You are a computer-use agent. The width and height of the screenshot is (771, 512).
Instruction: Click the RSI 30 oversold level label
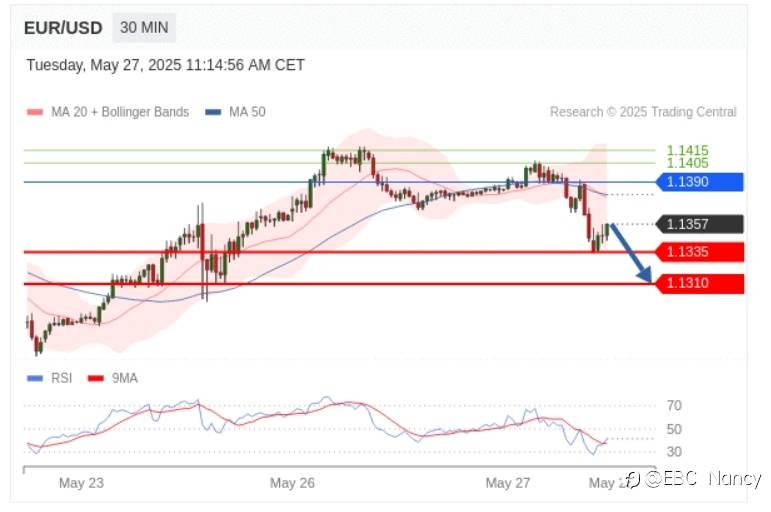pos(674,451)
